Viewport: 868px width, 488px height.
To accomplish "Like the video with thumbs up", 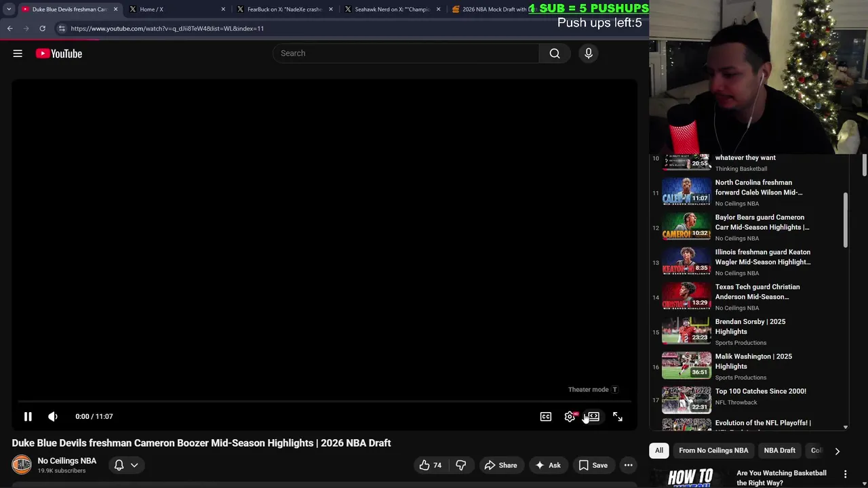I will pos(430,465).
